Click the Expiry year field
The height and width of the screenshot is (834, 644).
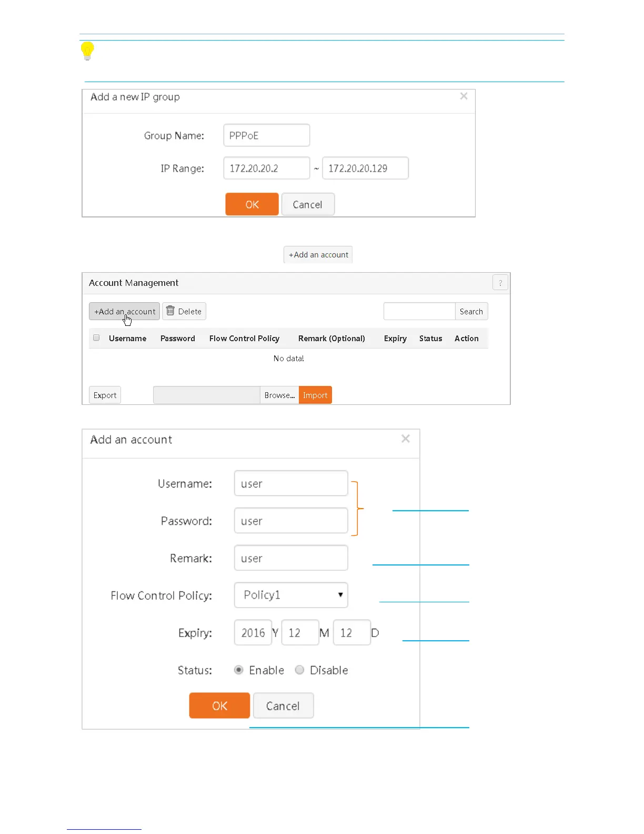point(253,633)
